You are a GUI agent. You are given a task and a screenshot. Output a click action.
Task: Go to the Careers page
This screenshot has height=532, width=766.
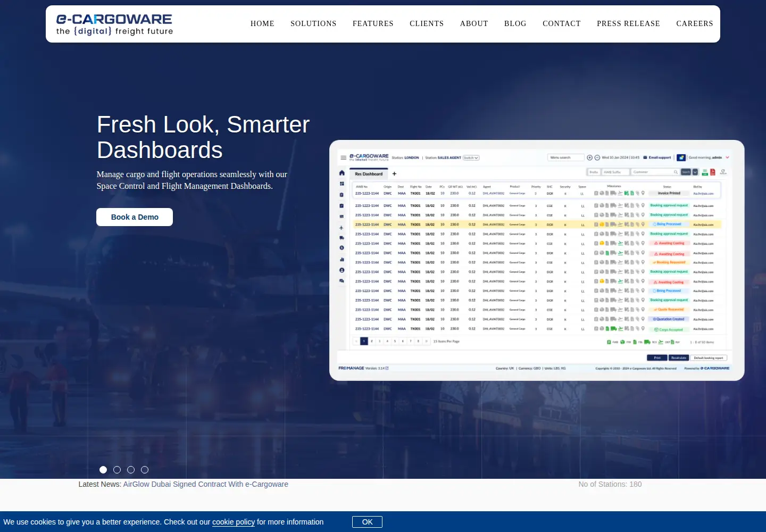pyautogui.click(x=695, y=24)
